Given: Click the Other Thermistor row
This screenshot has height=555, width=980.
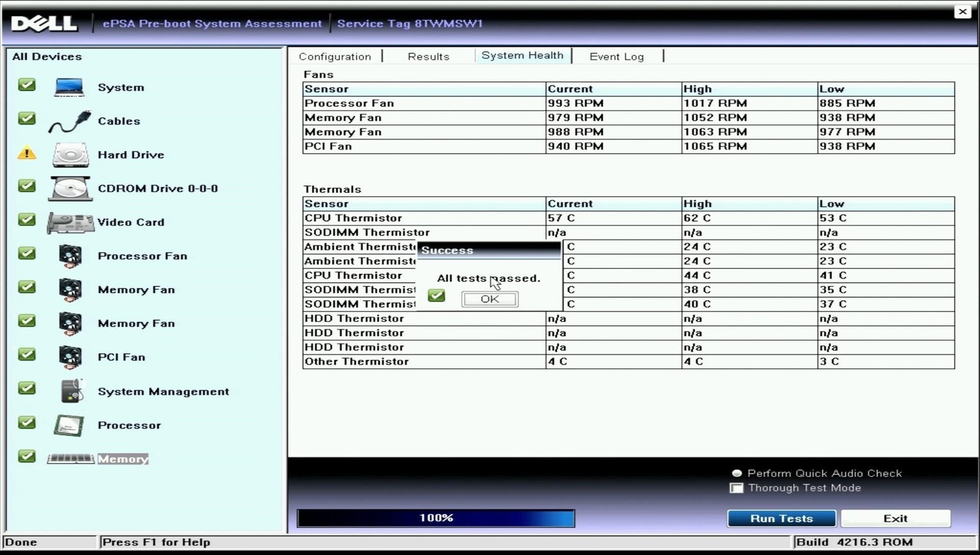Looking at the screenshot, I should 628,361.
